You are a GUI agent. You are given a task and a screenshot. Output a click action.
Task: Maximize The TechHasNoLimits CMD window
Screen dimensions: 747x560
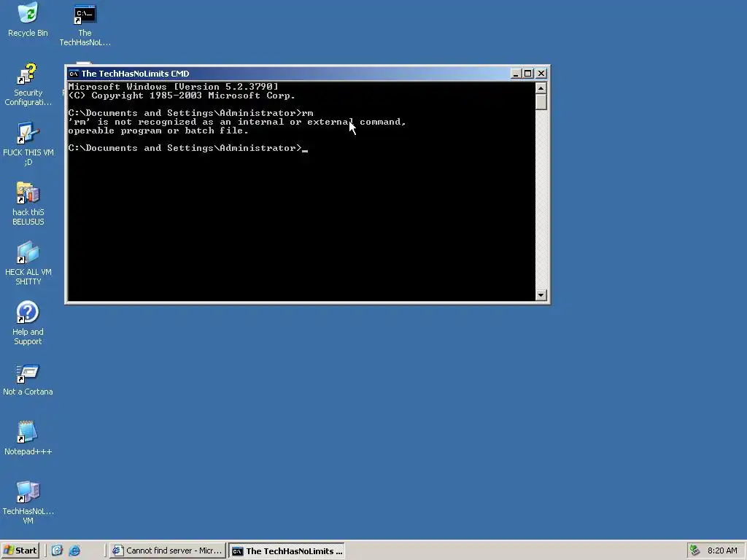(528, 74)
